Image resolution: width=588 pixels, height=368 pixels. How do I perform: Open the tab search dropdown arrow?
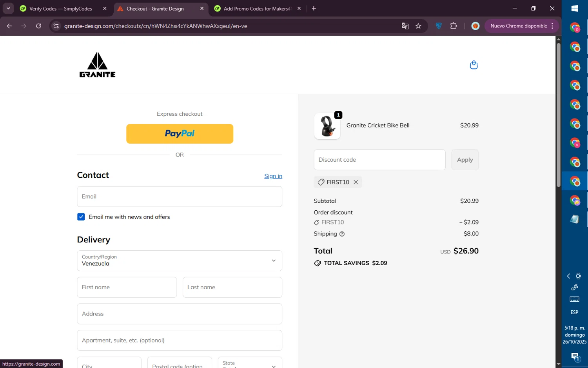tap(8, 9)
